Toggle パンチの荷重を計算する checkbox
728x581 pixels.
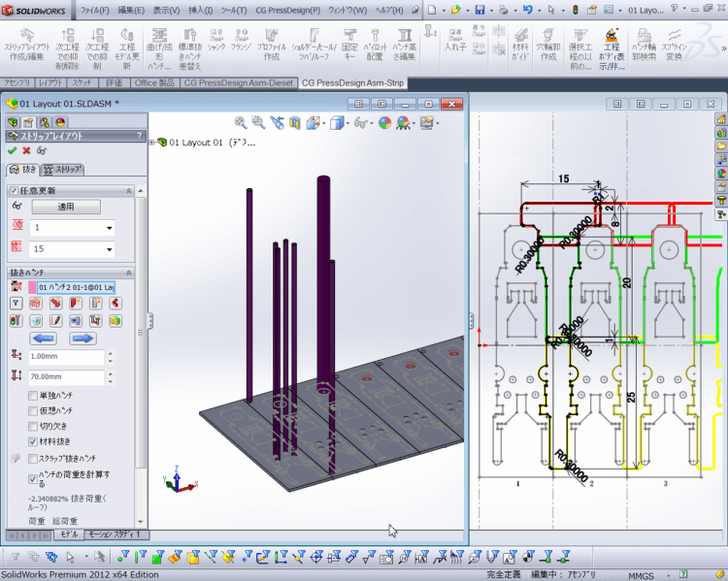coord(32,479)
